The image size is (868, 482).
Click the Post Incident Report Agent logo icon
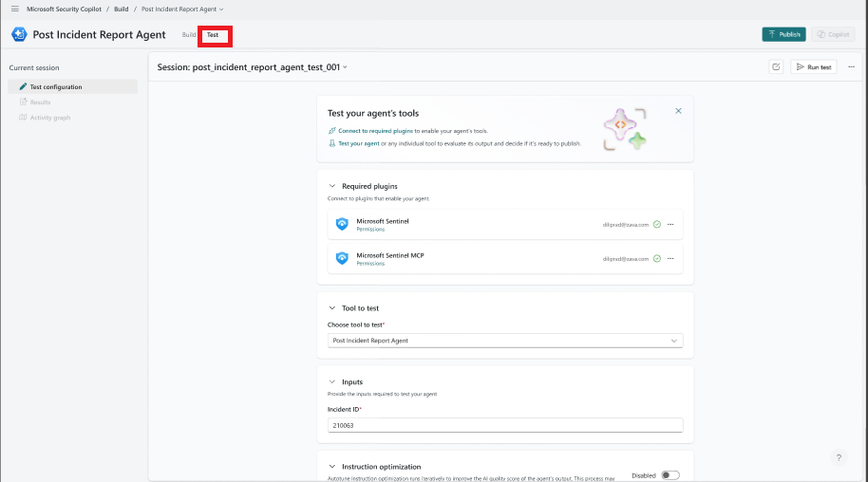click(x=19, y=34)
